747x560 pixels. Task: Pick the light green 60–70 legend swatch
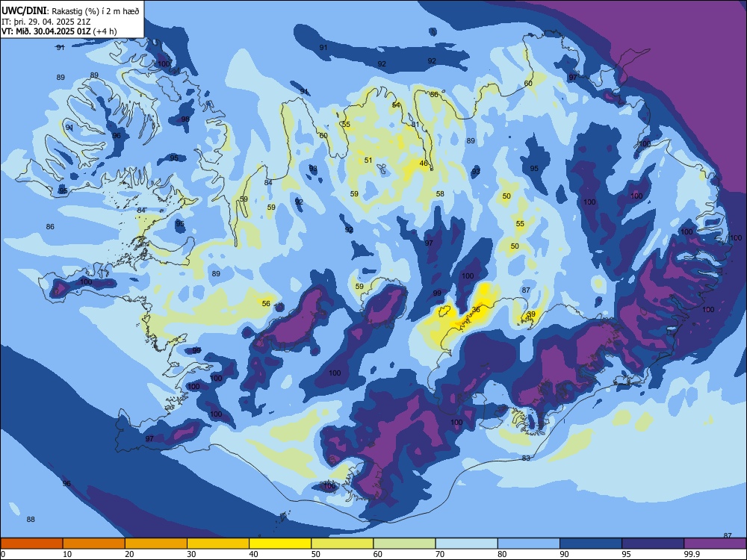(x=404, y=544)
